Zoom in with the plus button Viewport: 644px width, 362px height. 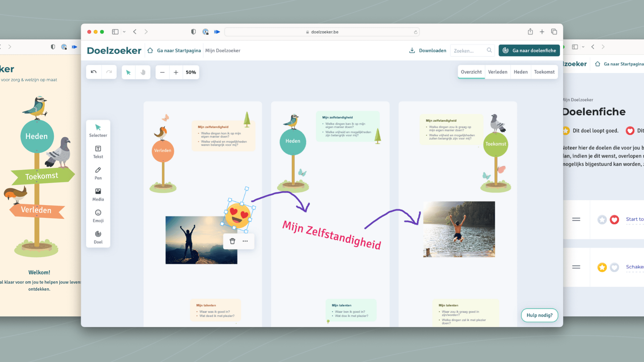click(176, 72)
